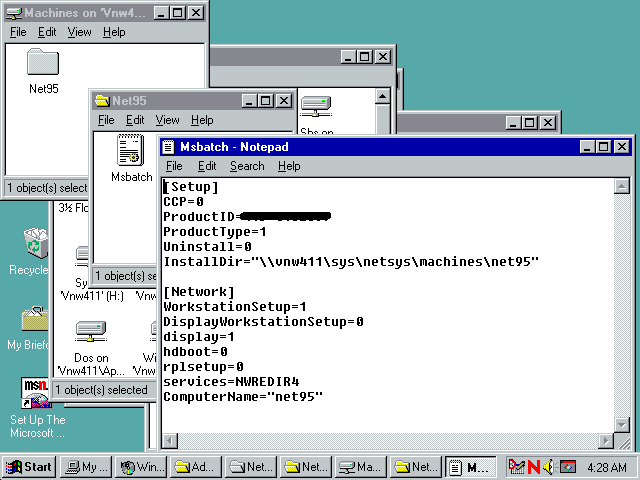This screenshot has width=640, height=480.
Task: Minimize the Machines on 'Vnw4...' window
Action: (x=161, y=13)
